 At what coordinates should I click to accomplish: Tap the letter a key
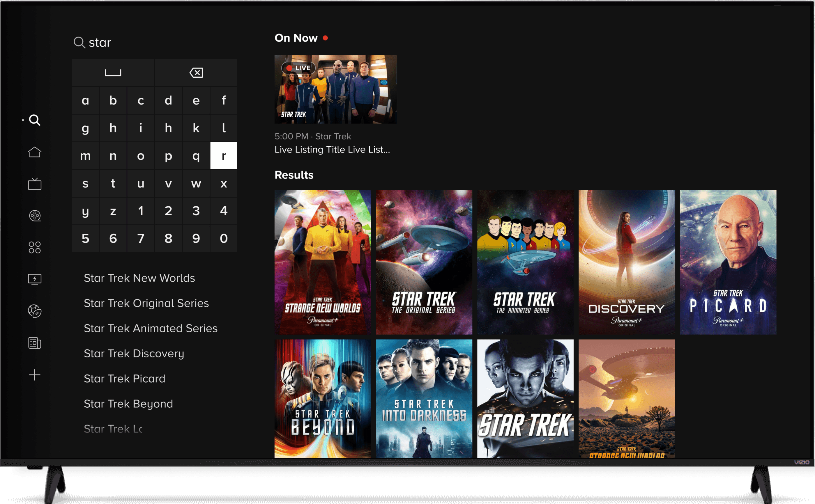click(85, 100)
